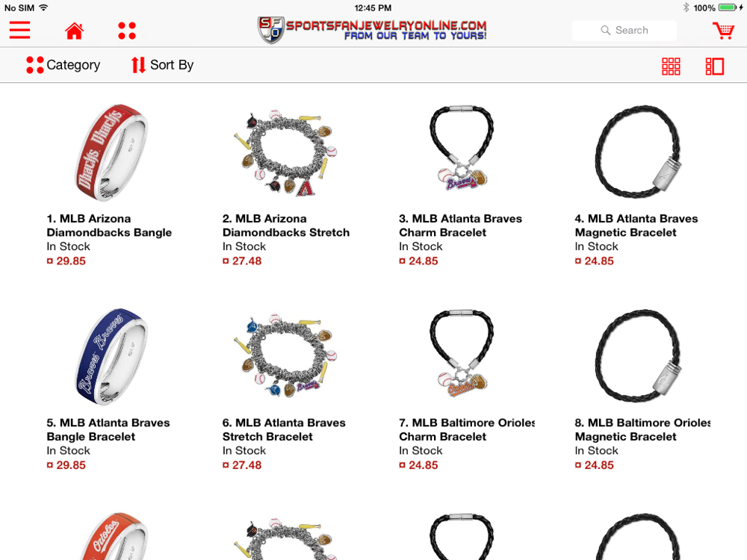Switch to list view layout
The width and height of the screenshot is (747, 560).
coord(715,66)
